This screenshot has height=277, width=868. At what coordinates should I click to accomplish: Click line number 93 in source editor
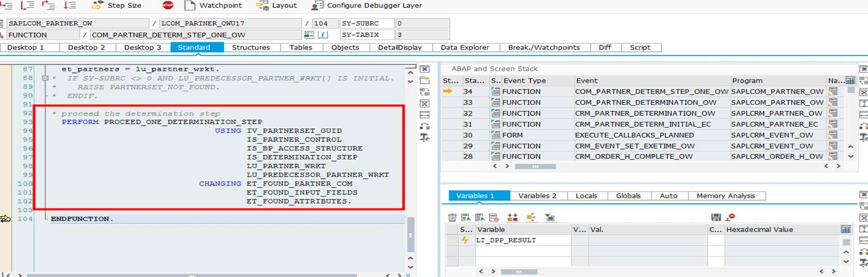(x=27, y=122)
